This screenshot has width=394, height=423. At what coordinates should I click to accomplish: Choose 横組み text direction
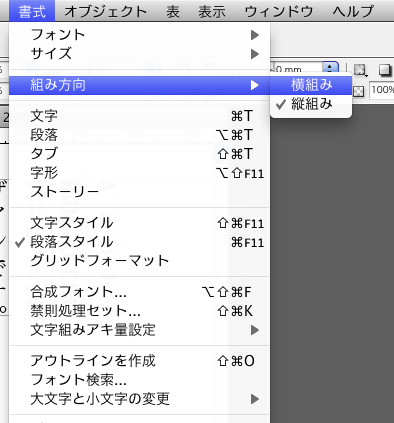tap(311, 85)
